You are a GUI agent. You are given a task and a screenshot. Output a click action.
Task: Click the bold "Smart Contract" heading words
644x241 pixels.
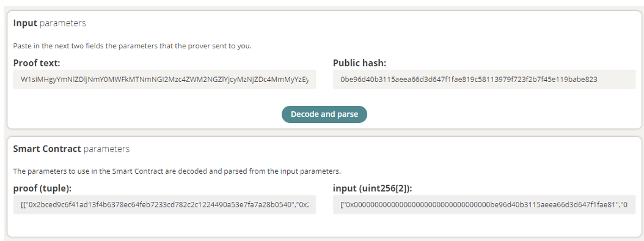coord(47,149)
